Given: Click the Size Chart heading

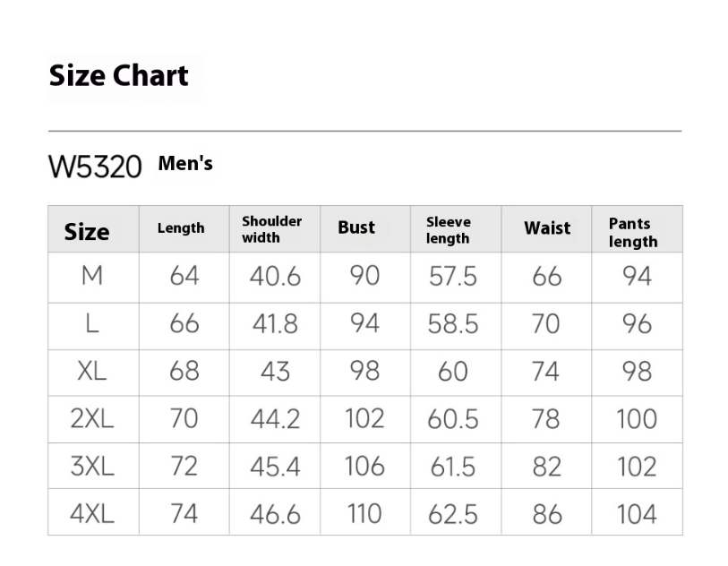Looking at the screenshot, I should pos(118,75).
